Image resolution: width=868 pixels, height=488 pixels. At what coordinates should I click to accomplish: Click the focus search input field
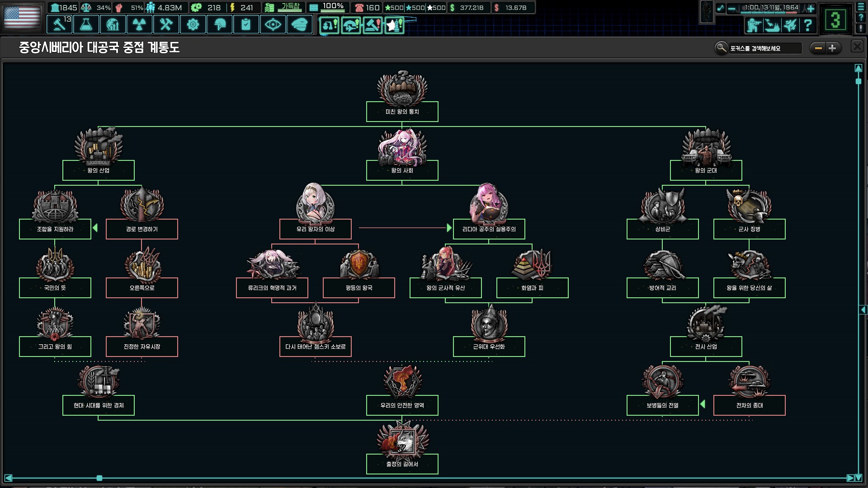[x=765, y=48]
